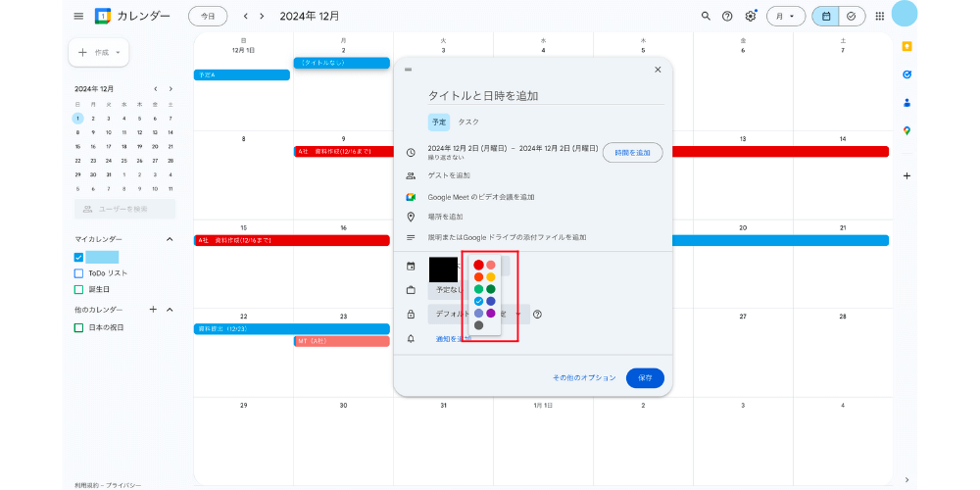This screenshot has height=490, width=980.
Task: Open Google Tasks in side panel
Action: pyautogui.click(x=906, y=74)
